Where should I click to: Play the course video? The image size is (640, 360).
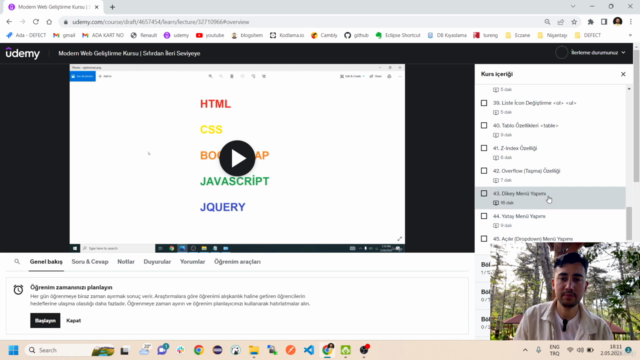tap(237, 158)
